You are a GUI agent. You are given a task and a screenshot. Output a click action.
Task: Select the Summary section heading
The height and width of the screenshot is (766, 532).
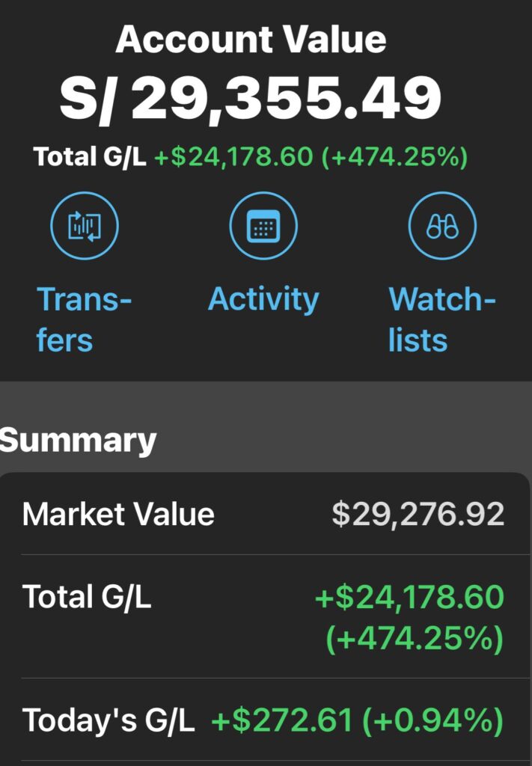[x=78, y=441]
